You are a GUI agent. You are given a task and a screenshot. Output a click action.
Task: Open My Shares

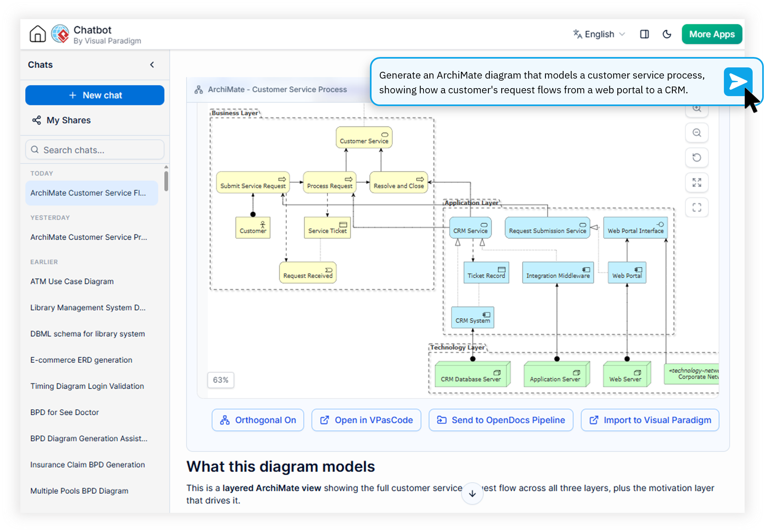point(61,120)
